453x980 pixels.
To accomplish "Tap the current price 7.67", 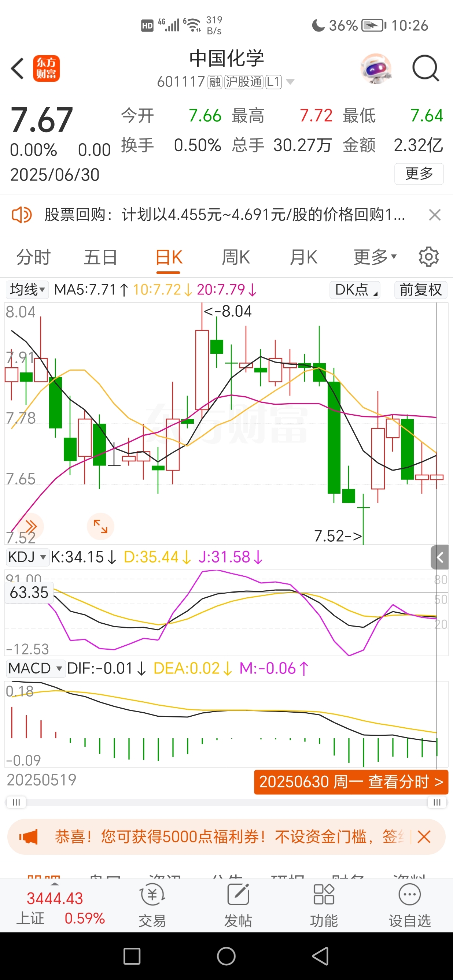I will (x=41, y=120).
